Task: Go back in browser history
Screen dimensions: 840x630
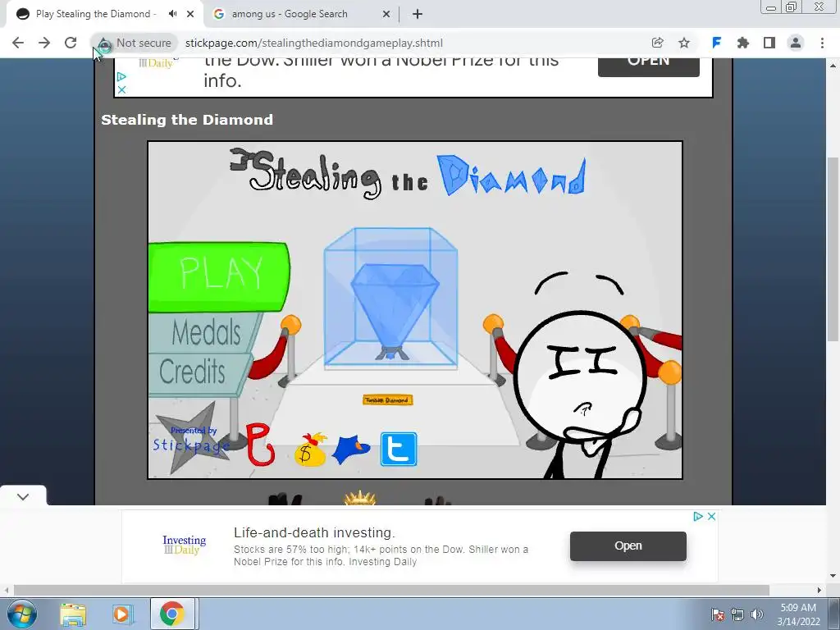Action: pos(18,43)
